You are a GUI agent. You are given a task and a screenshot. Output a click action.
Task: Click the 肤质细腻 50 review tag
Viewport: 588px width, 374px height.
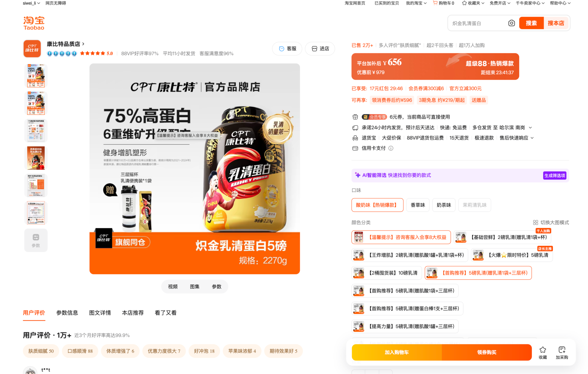click(x=41, y=351)
